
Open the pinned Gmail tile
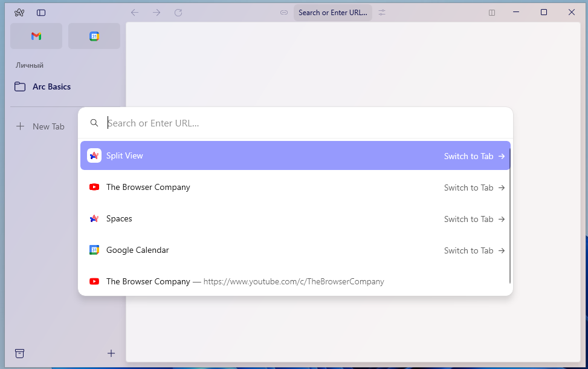coord(36,36)
